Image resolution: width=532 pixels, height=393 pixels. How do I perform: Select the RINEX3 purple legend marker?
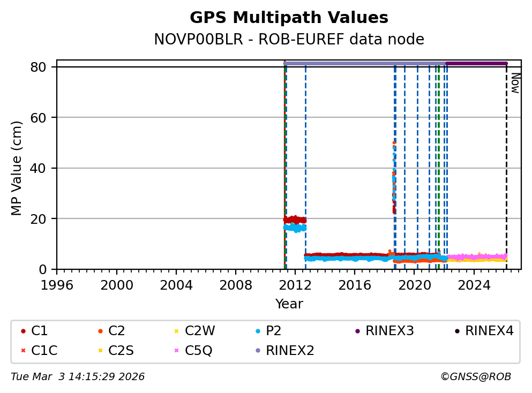(x=357, y=331)
